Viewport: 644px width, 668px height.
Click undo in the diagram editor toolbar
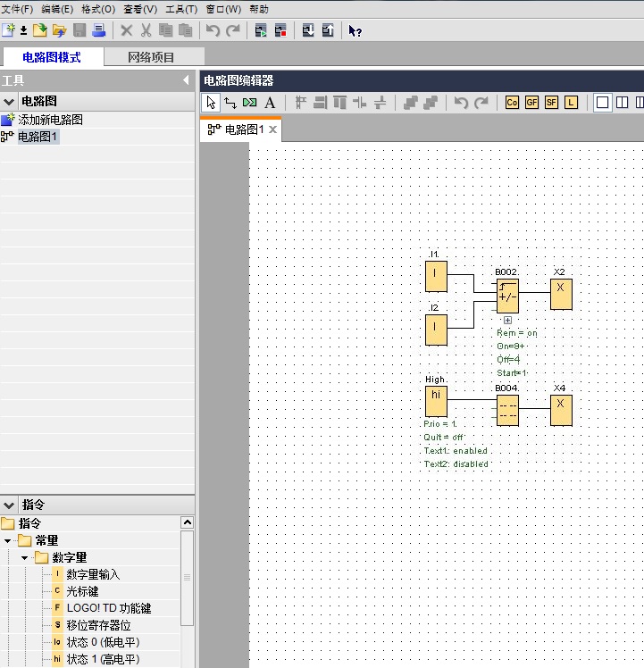[x=461, y=103]
